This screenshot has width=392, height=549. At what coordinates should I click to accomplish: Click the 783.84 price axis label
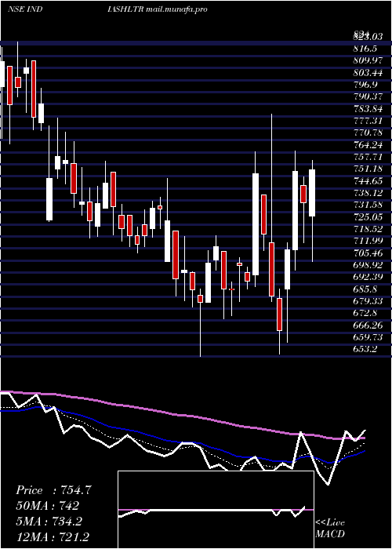[x=368, y=109]
